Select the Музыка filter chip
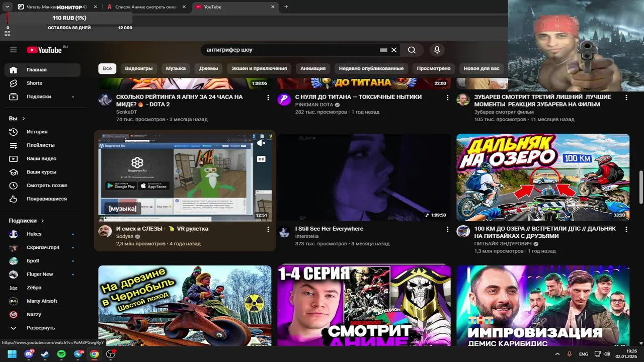The height and width of the screenshot is (362, 644). (176, 68)
